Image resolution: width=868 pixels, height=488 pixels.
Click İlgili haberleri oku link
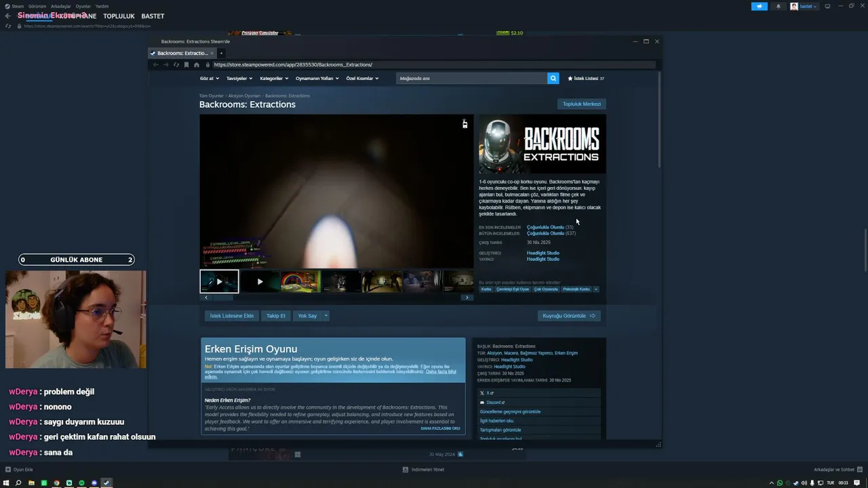496,421
